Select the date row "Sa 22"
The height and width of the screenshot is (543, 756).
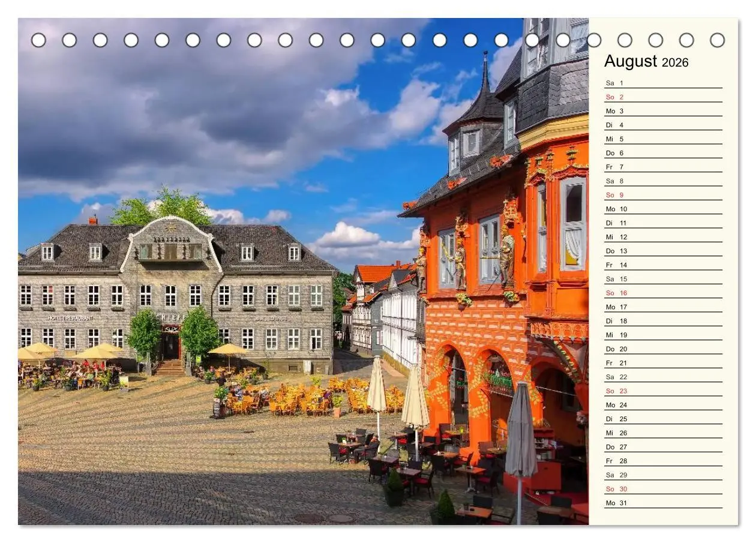663,376
